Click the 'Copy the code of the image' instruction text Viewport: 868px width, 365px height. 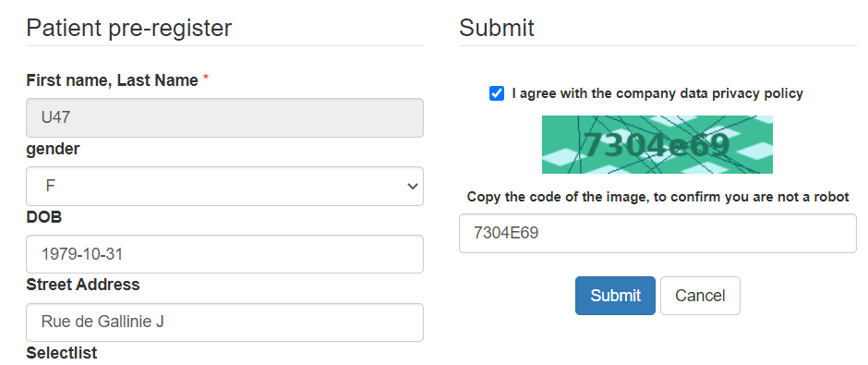click(657, 197)
